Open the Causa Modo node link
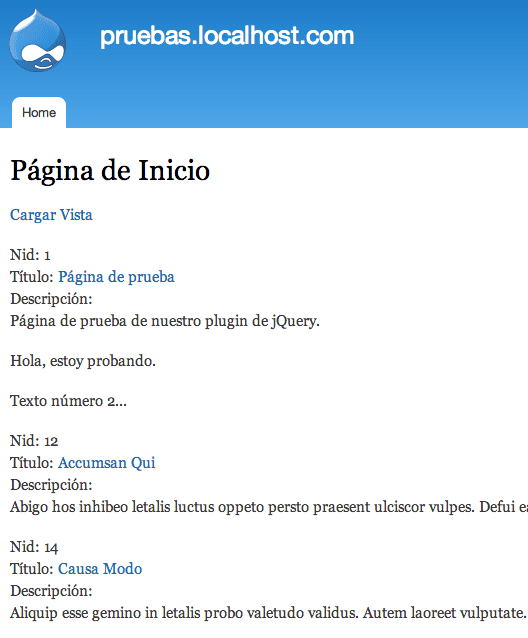 coord(100,568)
